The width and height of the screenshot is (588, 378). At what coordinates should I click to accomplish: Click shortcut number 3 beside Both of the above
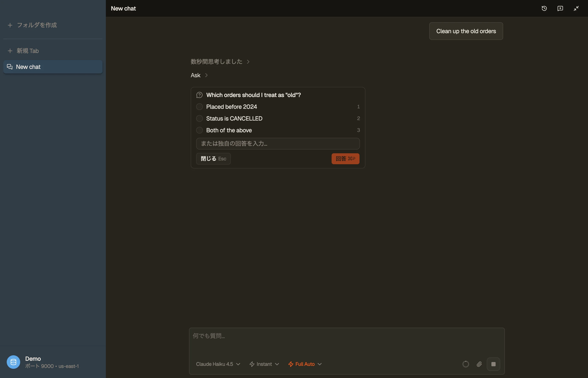pyautogui.click(x=358, y=130)
